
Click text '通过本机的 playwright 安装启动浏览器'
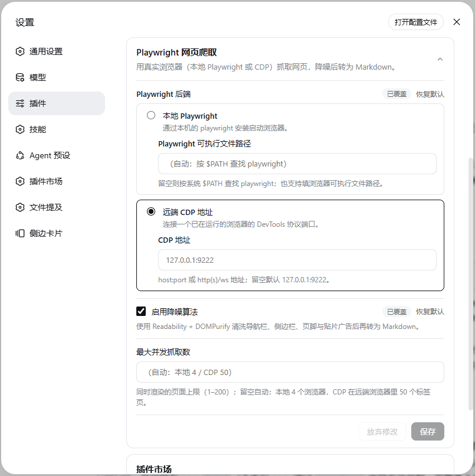coord(225,128)
